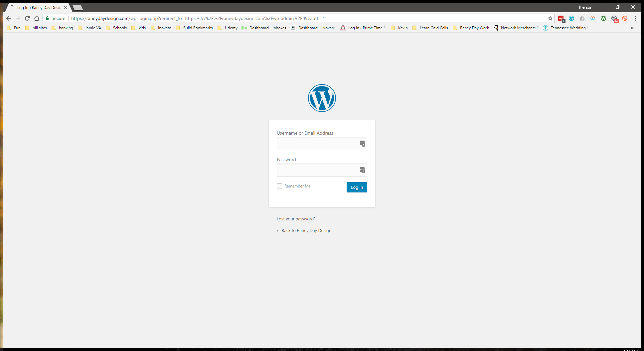The height and width of the screenshot is (351, 644).
Task: Open the Raney Day Work bookmarks folder
Action: 471,28
